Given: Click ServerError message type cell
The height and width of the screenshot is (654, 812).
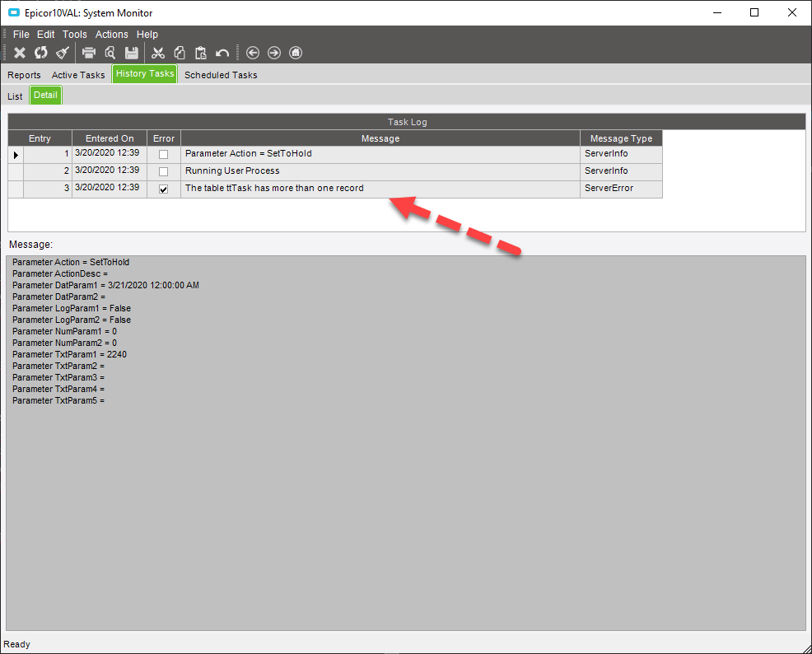Looking at the screenshot, I should point(621,189).
